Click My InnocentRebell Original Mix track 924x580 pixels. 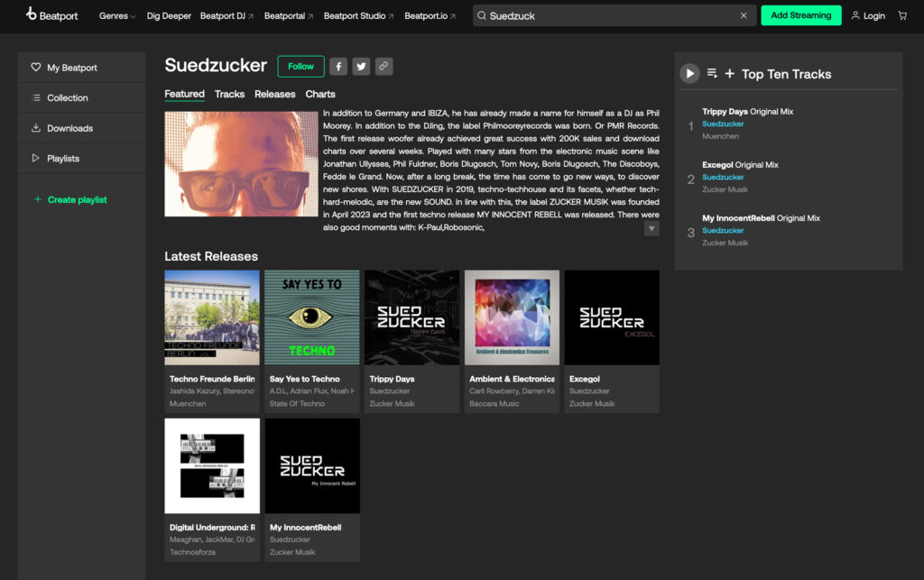point(761,218)
